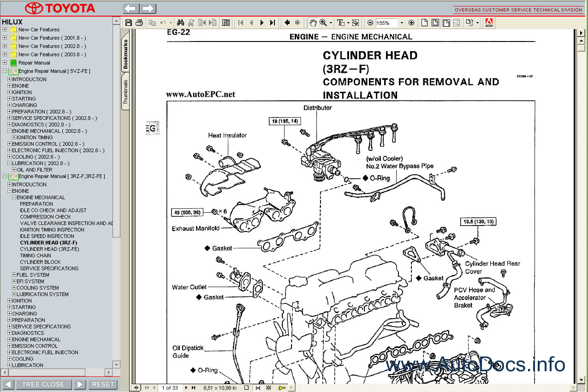The height and width of the screenshot is (392, 588).
Task: Click the Adobe logo icon
Action: 489,23
